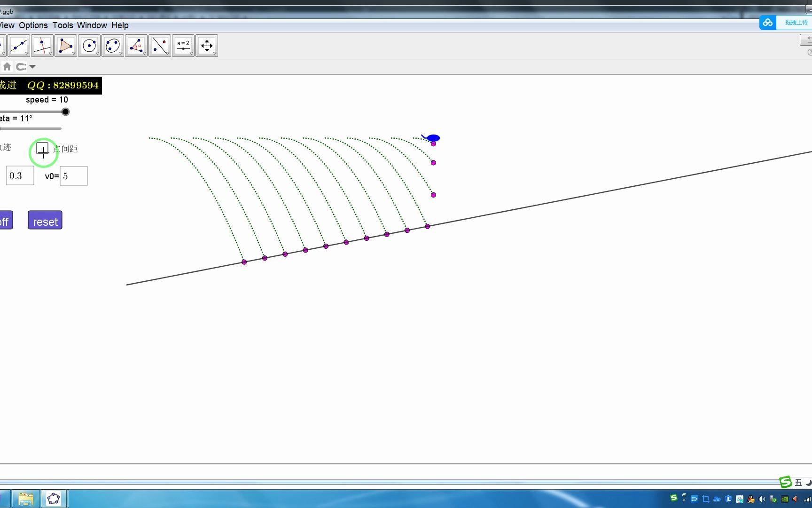Click the eta = 11° label

tap(16, 119)
